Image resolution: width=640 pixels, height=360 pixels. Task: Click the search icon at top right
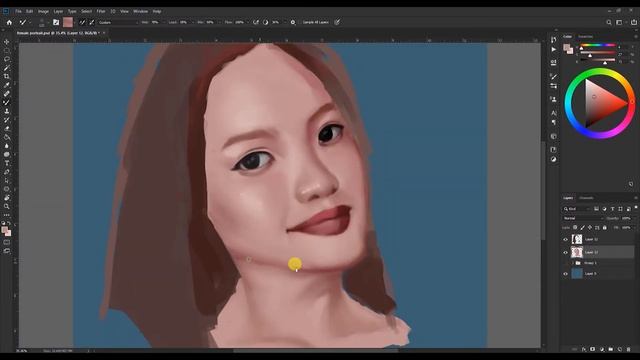click(x=609, y=22)
